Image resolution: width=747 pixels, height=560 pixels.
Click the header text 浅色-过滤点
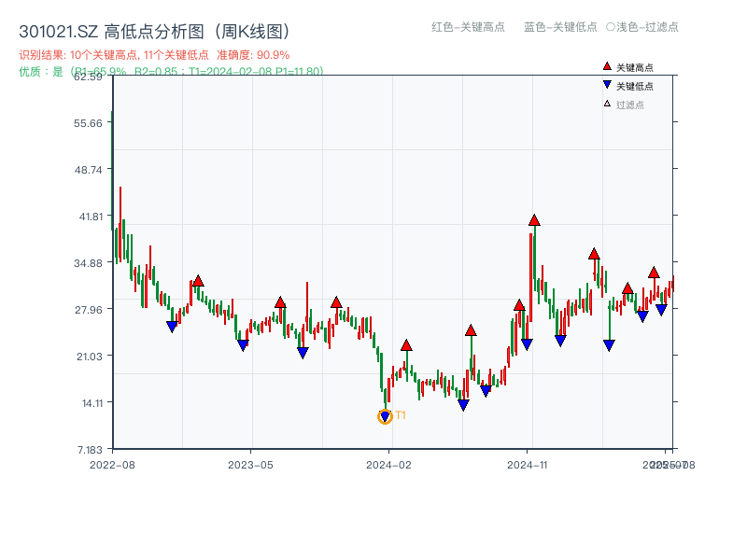[x=647, y=27]
